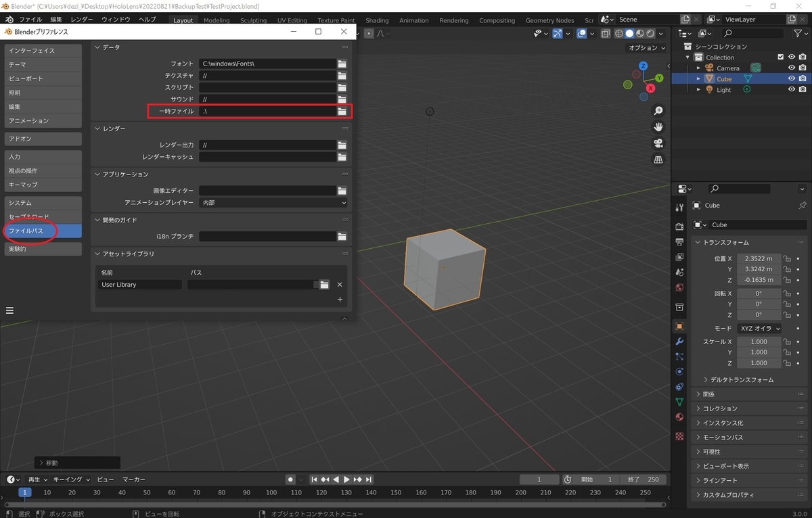This screenshot has width=812, height=518.
Task: Remove User Library with the X button
Action: (340, 285)
